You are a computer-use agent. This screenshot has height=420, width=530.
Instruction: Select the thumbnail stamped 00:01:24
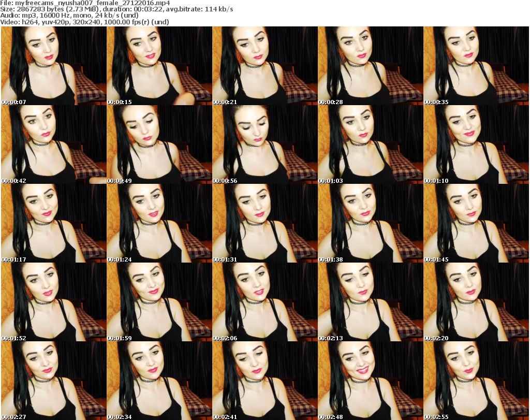[159, 223]
